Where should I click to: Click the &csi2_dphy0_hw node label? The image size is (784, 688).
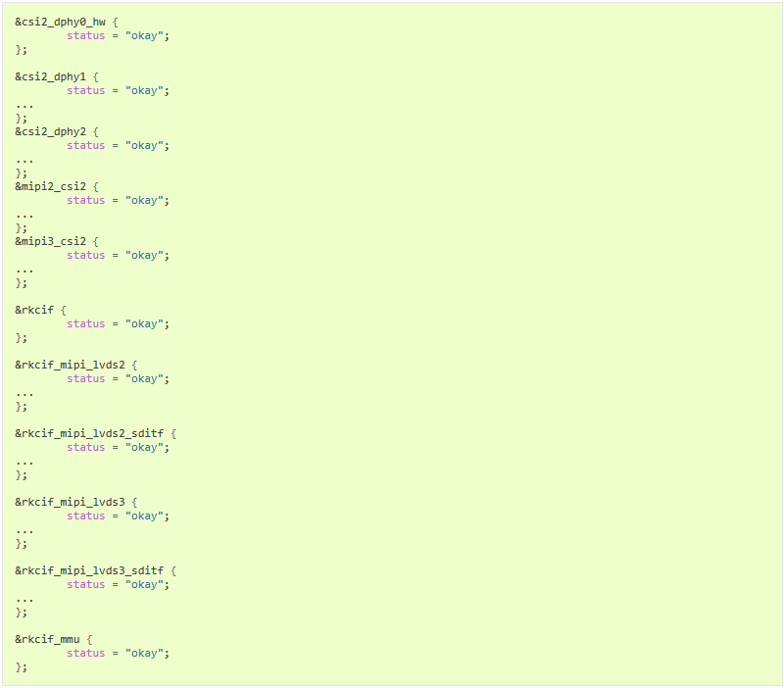61,22
